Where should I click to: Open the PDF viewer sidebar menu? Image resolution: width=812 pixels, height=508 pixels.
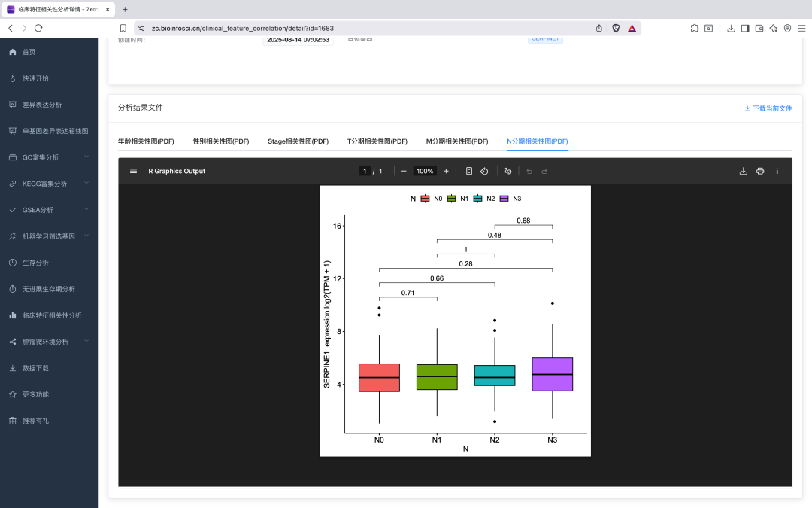133,171
